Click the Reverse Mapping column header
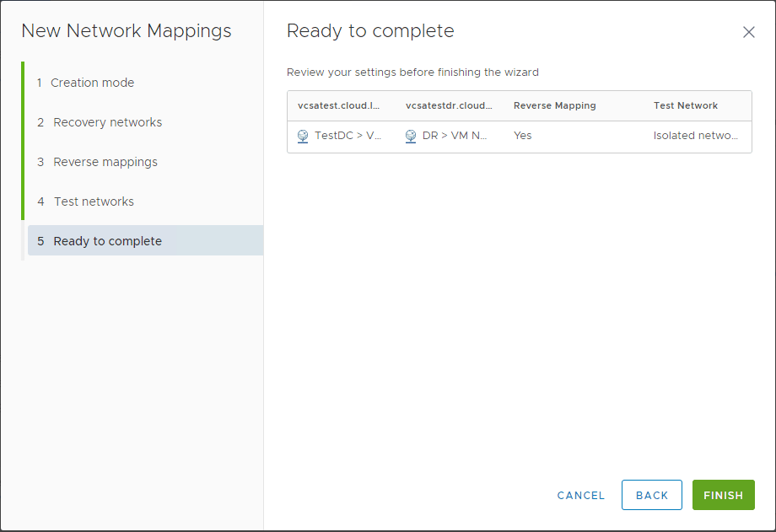The image size is (776, 532). 554,105
